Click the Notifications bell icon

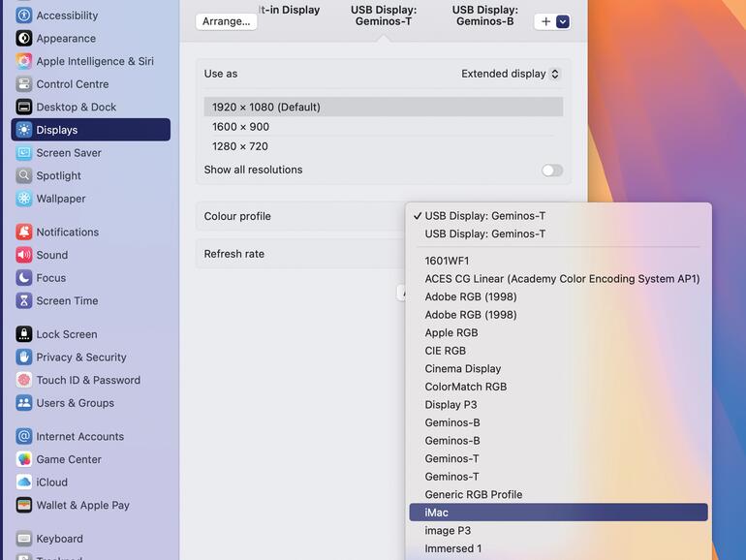coord(24,232)
